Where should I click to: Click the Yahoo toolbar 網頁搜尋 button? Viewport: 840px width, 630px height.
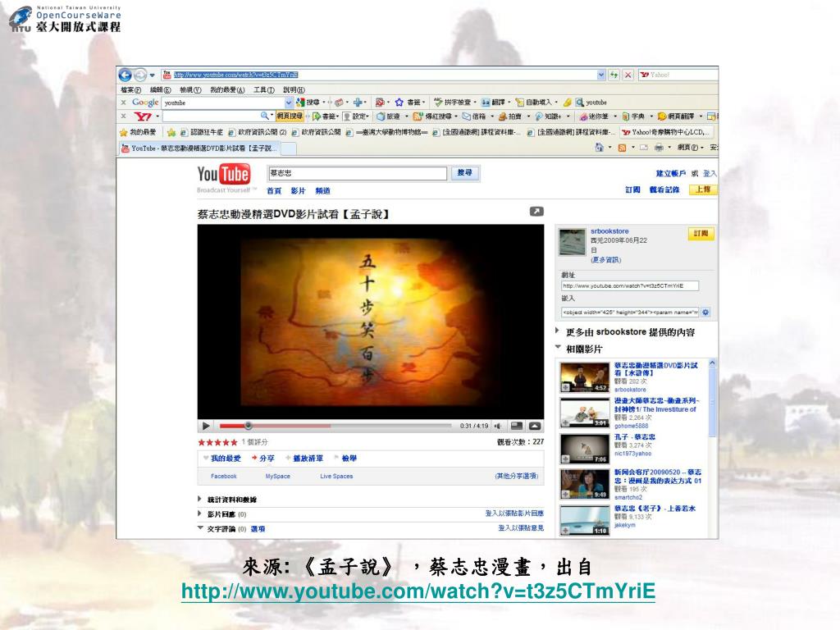(290, 116)
